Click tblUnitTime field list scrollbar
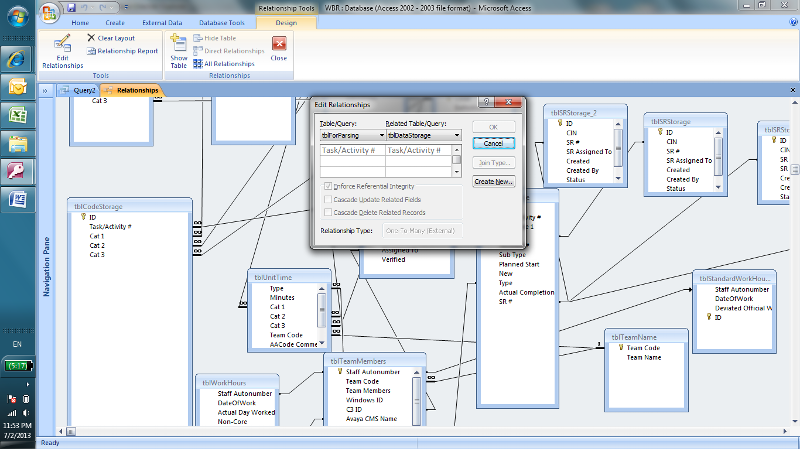 click(321, 315)
